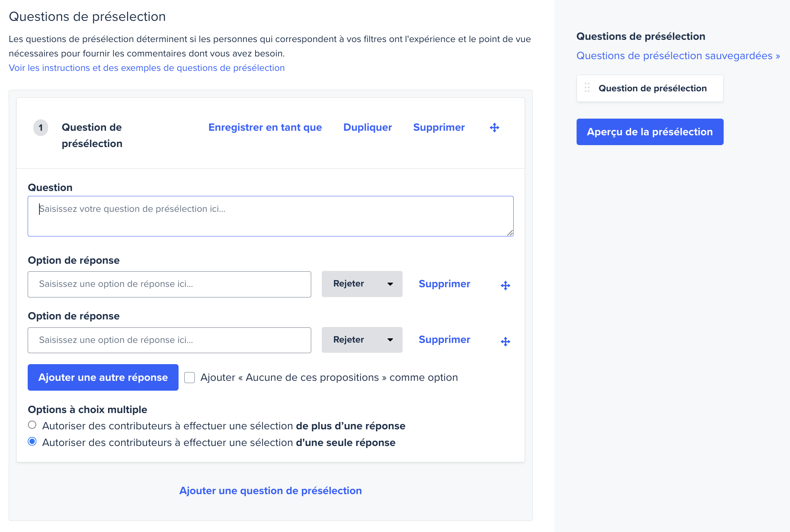Image resolution: width=790 pixels, height=532 pixels.
Task: Open 'Questions de présélection sauvegardées' link
Action: pos(678,56)
